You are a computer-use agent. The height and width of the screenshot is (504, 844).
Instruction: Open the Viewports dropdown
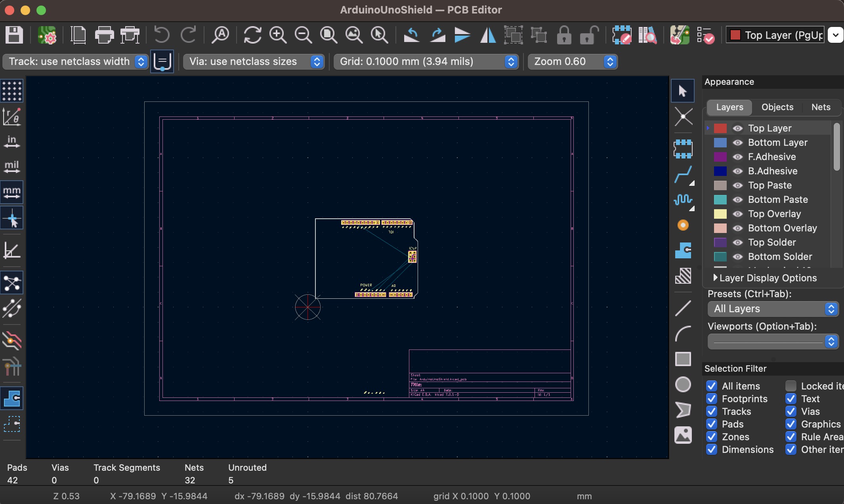click(x=773, y=342)
